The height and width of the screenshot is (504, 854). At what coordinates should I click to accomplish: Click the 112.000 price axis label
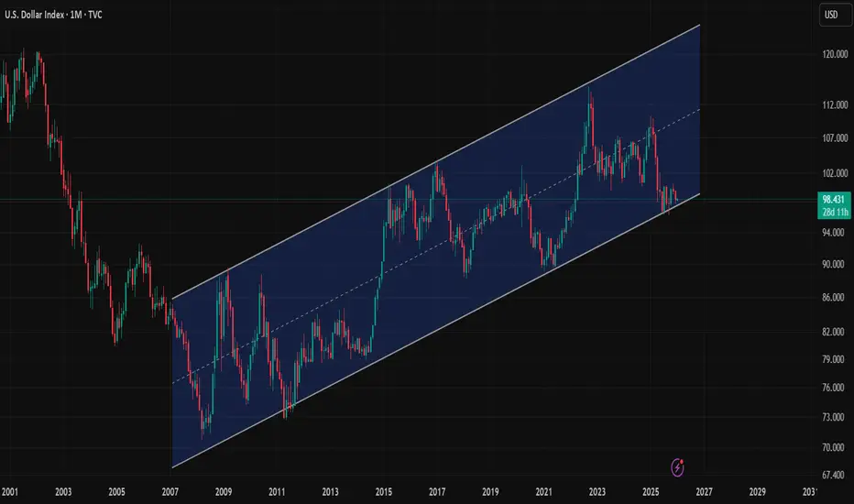pyautogui.click(x=835, y=104)
